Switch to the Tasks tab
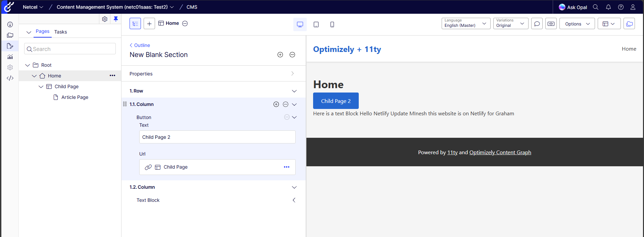 point(60,32)
